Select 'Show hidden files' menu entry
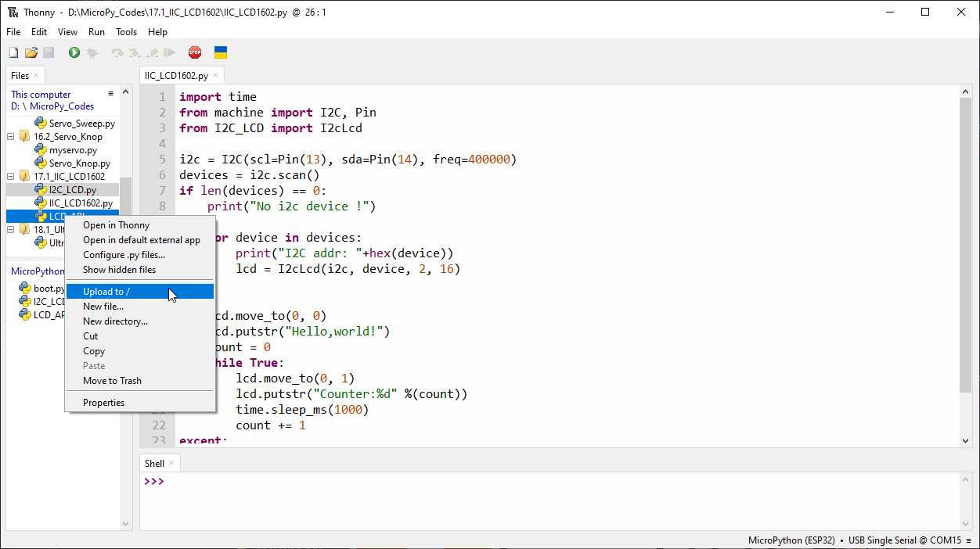The image size is (980, 549). 139,270
